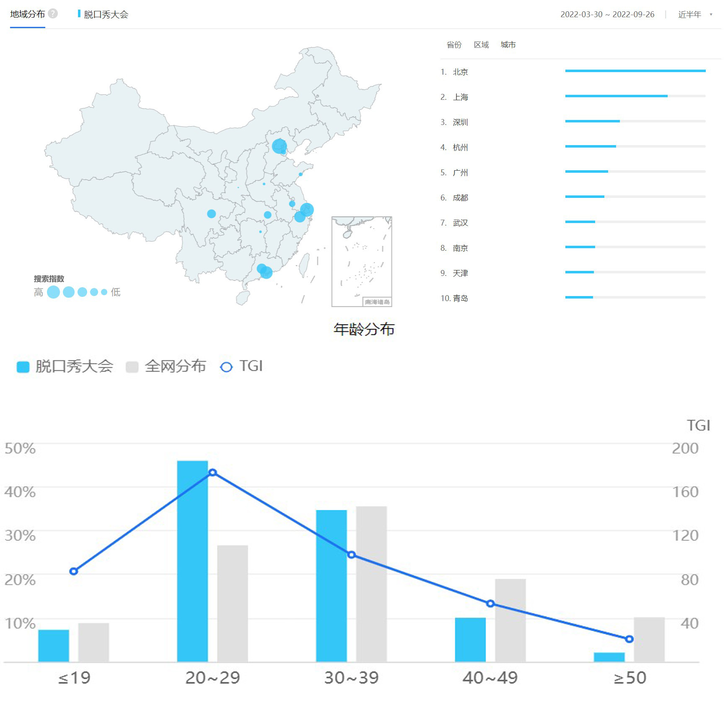Click the 上海 ranking bar
Viewport: 728px width, 712px height.
pos(635,96)
